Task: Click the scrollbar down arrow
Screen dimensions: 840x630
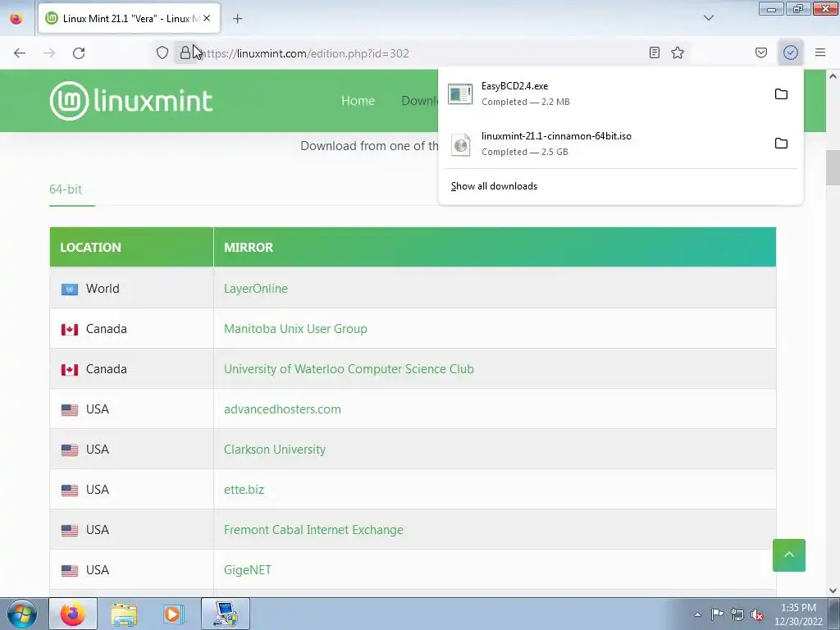Action: tap(833, 591)
